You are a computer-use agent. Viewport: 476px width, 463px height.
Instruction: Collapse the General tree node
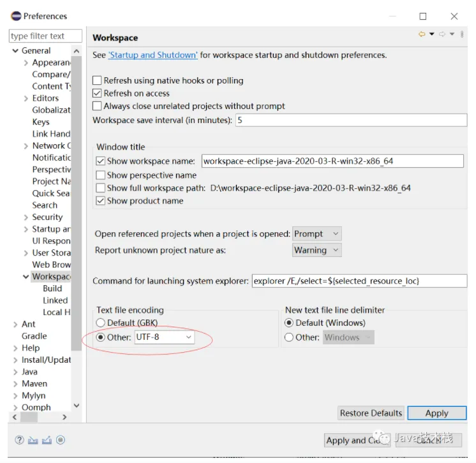(x=15, y=50)
